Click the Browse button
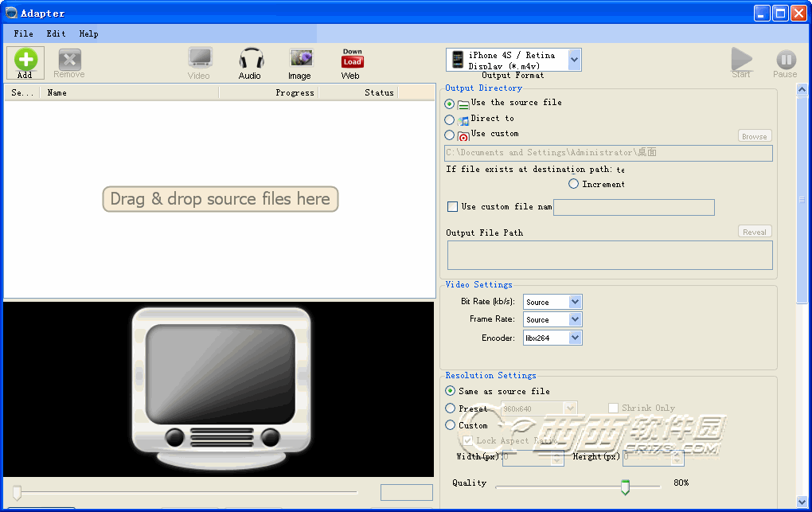This screenshot has width=812, height=512. (x=754, y=136)
